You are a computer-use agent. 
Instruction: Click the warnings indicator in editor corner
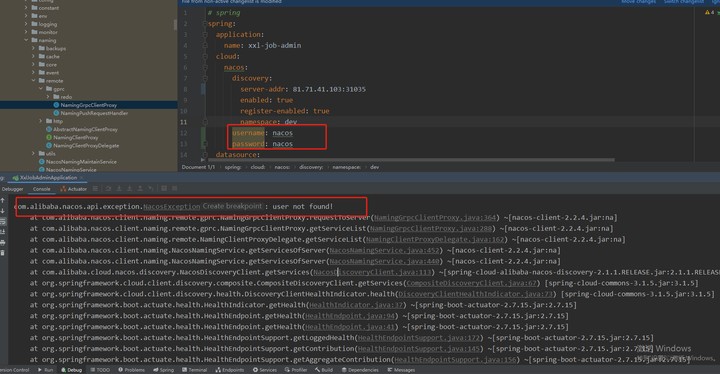(709, 12)
